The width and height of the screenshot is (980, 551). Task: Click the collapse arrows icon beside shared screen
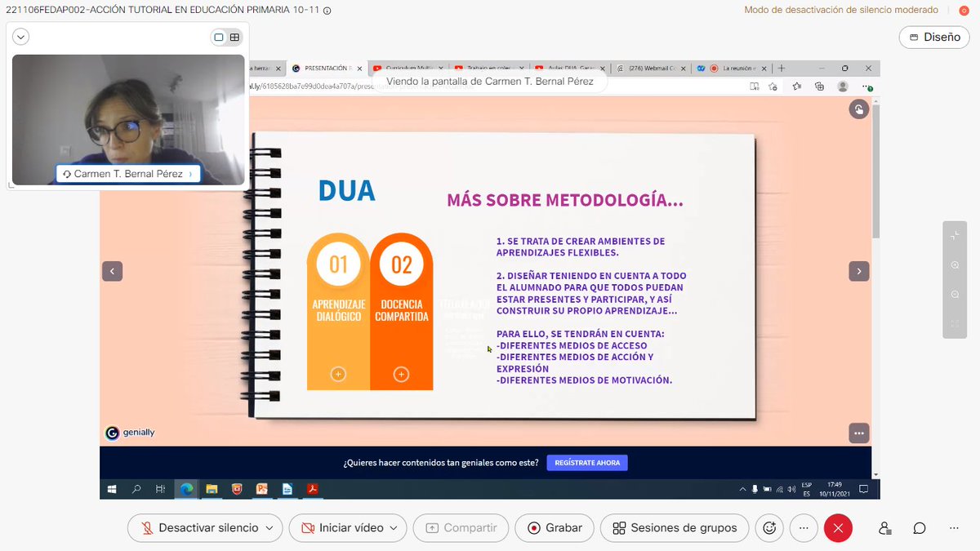pos(955,236)
